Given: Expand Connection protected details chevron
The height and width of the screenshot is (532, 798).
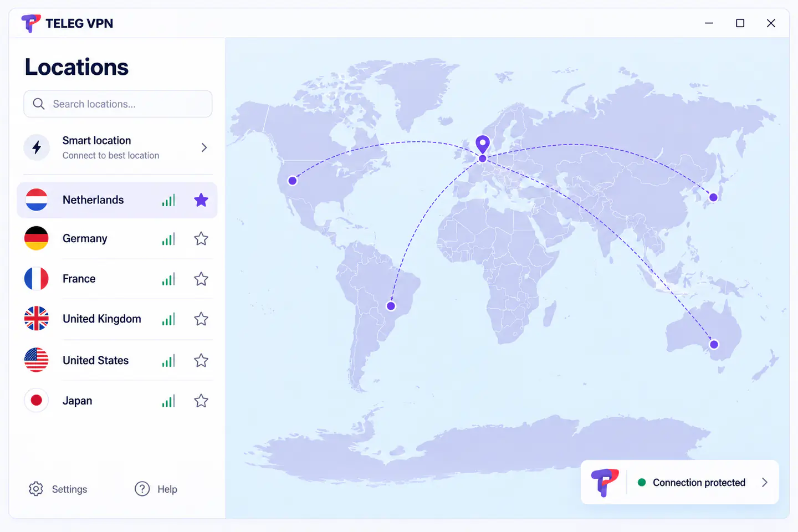Looking at the screenshot, I should pos(765,482).
